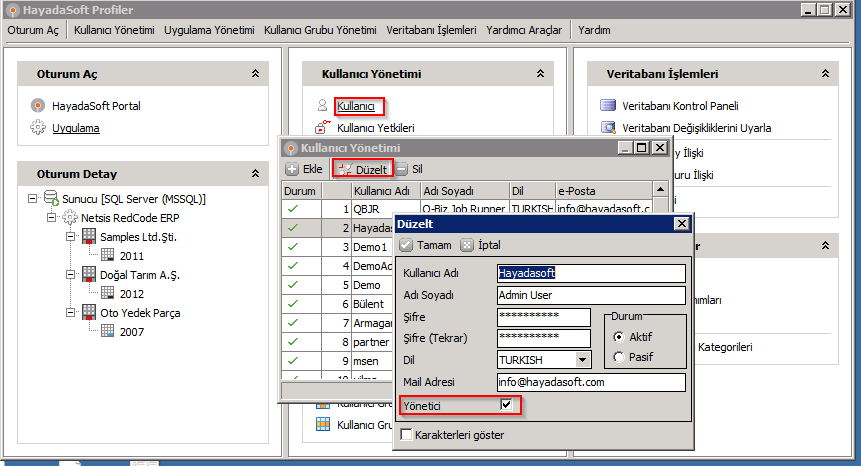Toggle the Yönetici checkbox
This screenshot has height=466, width=861.
pos(506,405)
